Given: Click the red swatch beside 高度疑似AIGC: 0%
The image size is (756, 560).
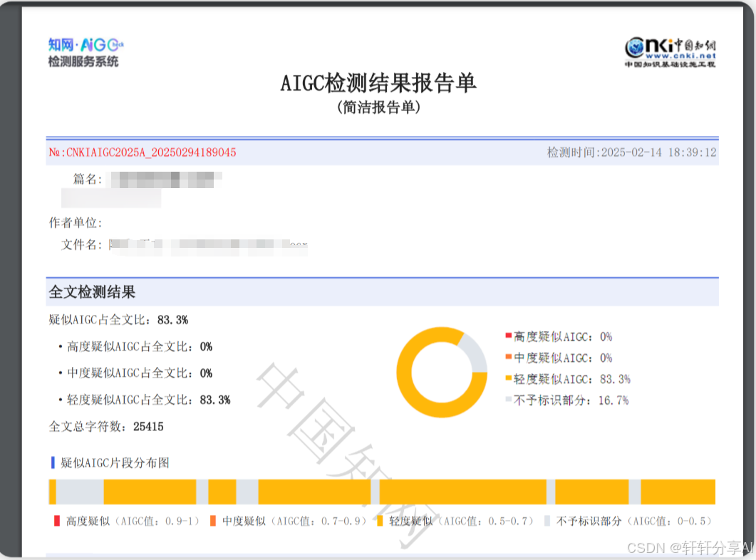Looking at the screenshot, I should (x=508, y=336).
